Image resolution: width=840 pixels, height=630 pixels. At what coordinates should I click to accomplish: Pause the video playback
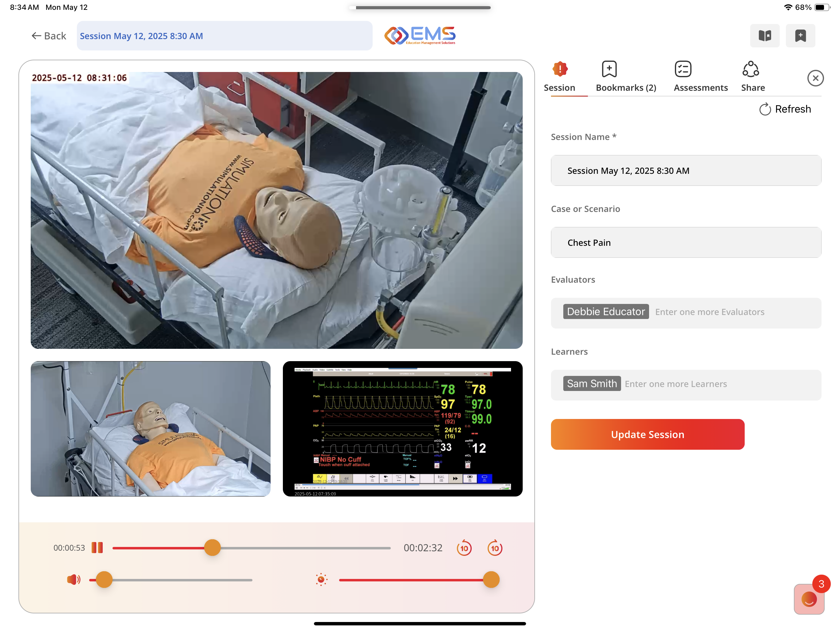[97, 548]
